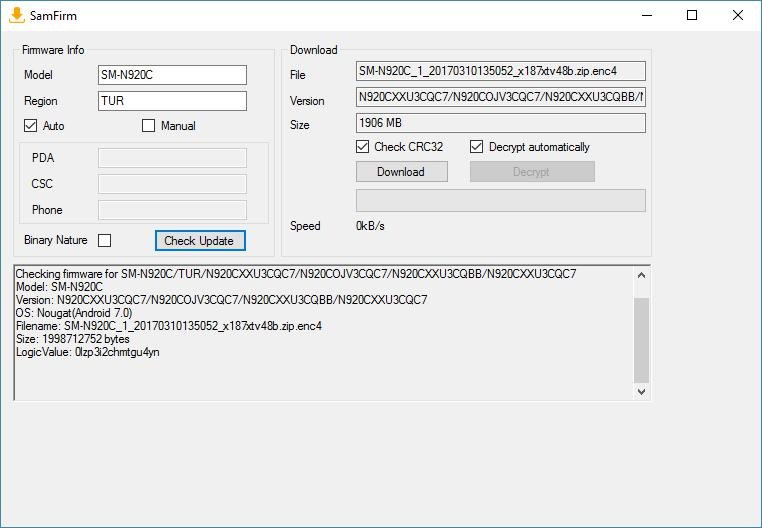Click the log scrollbar thumb

pyautogui.click(x=641, y=340)
